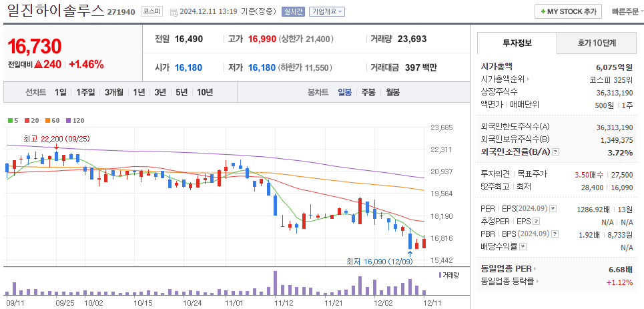Click the 시가총액 value 6,075억원
Viewport: 644px width, 309px height.
tap(615, 67)
